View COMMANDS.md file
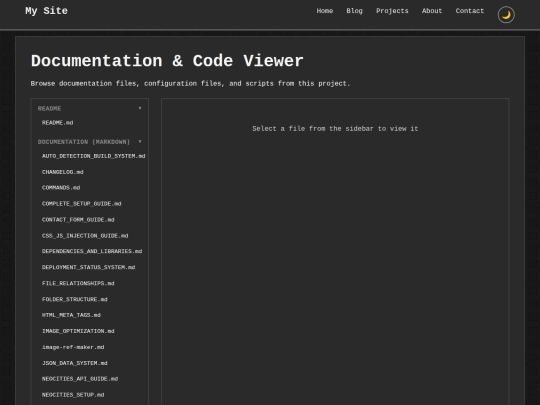540x405 pixels. [x=61, y=188]
